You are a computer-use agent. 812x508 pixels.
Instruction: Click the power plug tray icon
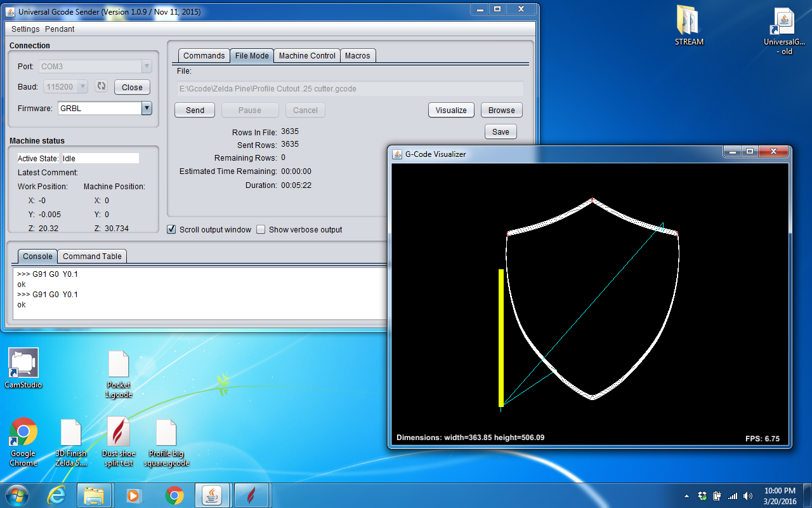pos(717,496)
